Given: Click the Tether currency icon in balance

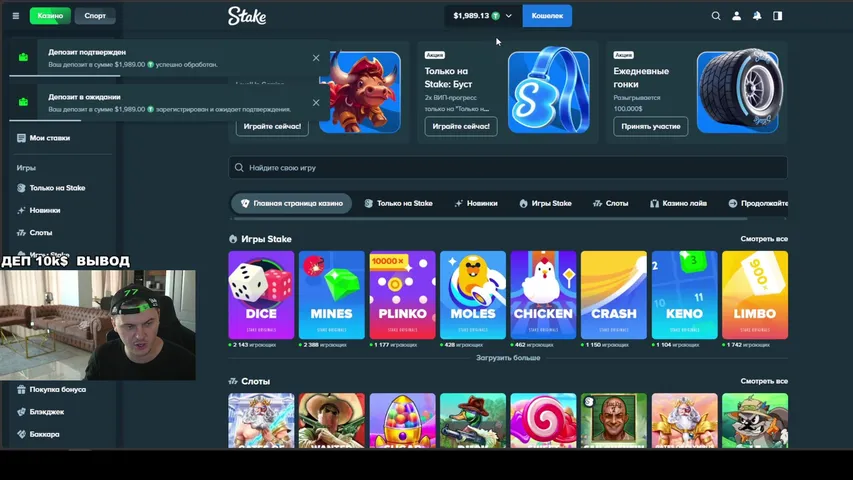Looking at the screenshot, I should tap(496, 16).
